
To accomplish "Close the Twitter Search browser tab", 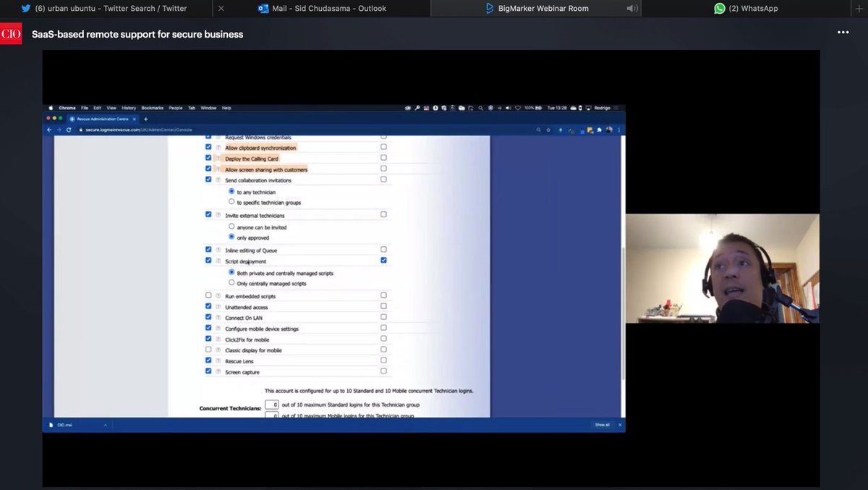I will 221,9.
